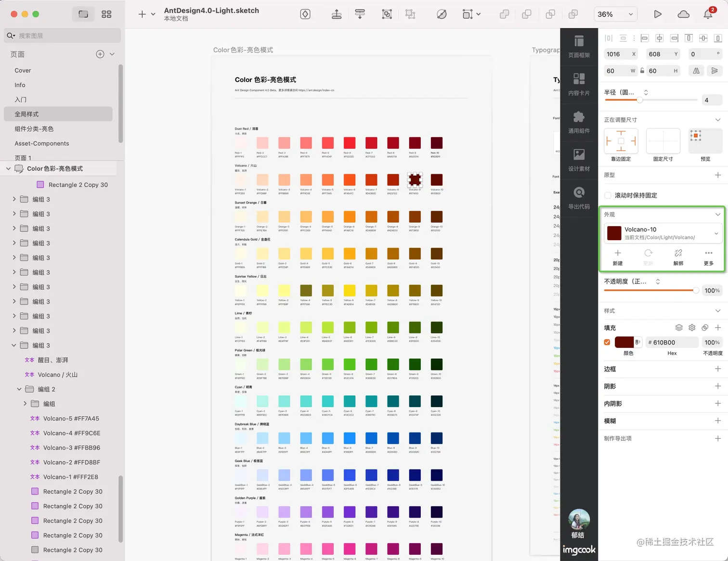Viewport: 728px width, 561px height.
Task: Collapse the 样式 style section
Action: 718,311
